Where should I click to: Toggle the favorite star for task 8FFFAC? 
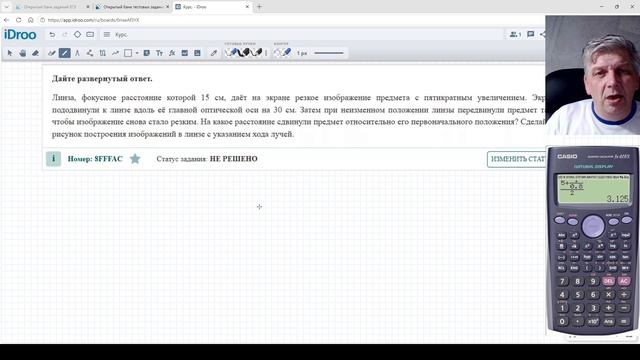pos(135,159)
